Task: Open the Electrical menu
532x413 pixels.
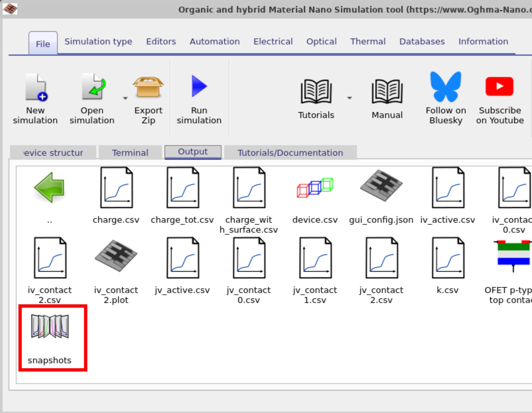Action: (273, 41)
